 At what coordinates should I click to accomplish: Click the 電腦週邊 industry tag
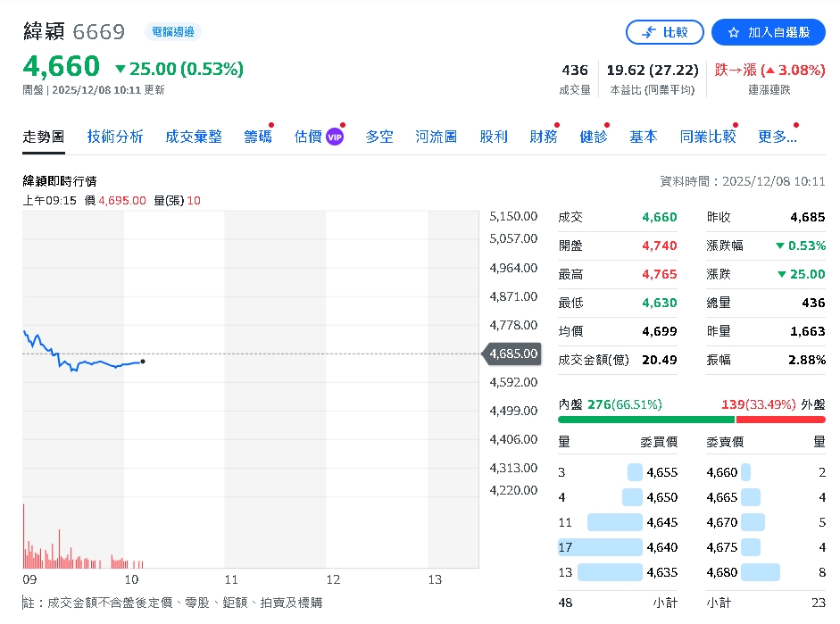coord(173,32)
